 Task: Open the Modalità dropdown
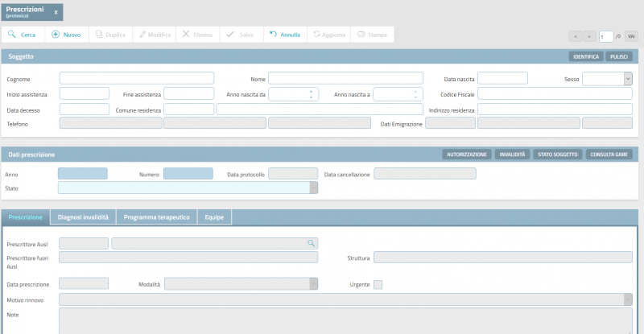click(x=313, y=283)
